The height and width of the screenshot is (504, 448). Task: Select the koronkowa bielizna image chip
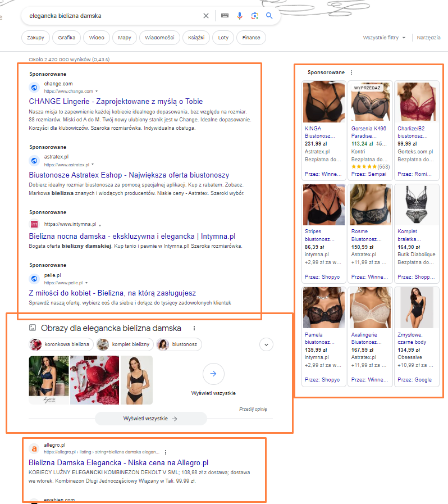click(x=61, y=344)
